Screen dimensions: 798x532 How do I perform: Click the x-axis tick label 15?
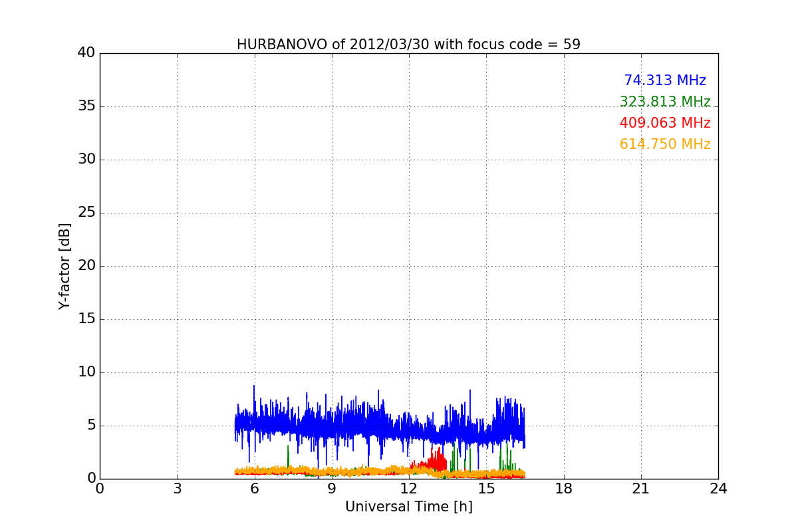pyautogui.click(x=486, y=489)
